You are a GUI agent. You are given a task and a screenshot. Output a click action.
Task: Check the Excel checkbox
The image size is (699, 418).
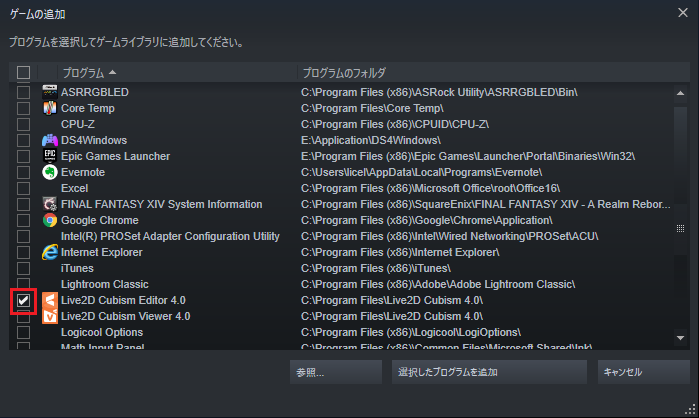23,189
